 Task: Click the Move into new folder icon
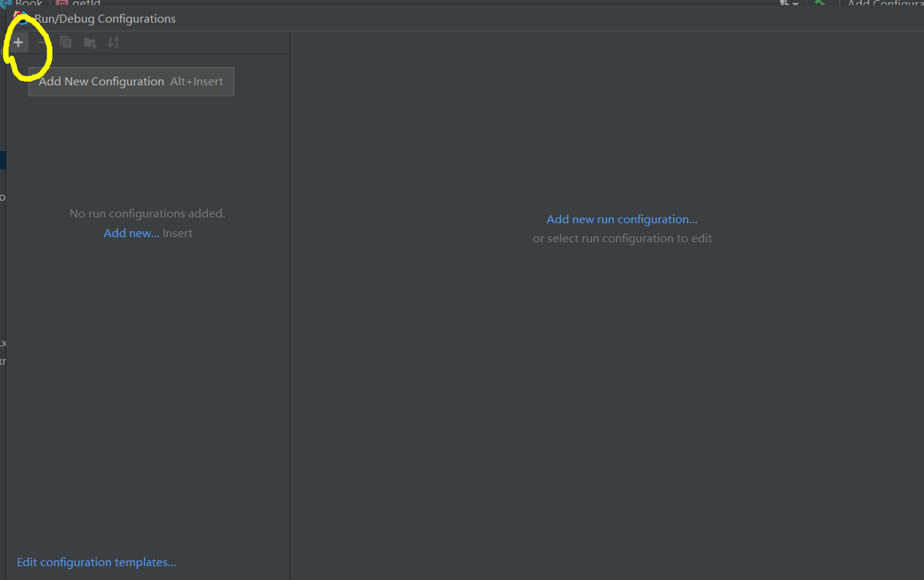pyautogui.click(x=90, y=42)
